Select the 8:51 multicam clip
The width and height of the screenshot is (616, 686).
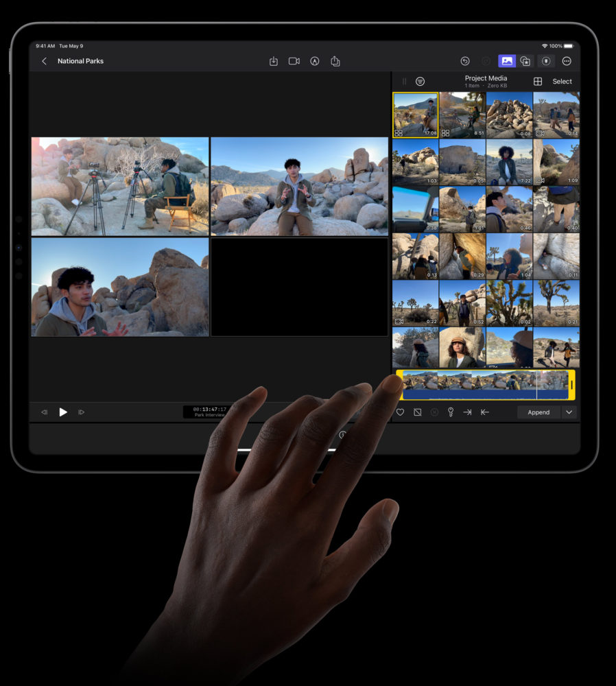click(462, 115)
